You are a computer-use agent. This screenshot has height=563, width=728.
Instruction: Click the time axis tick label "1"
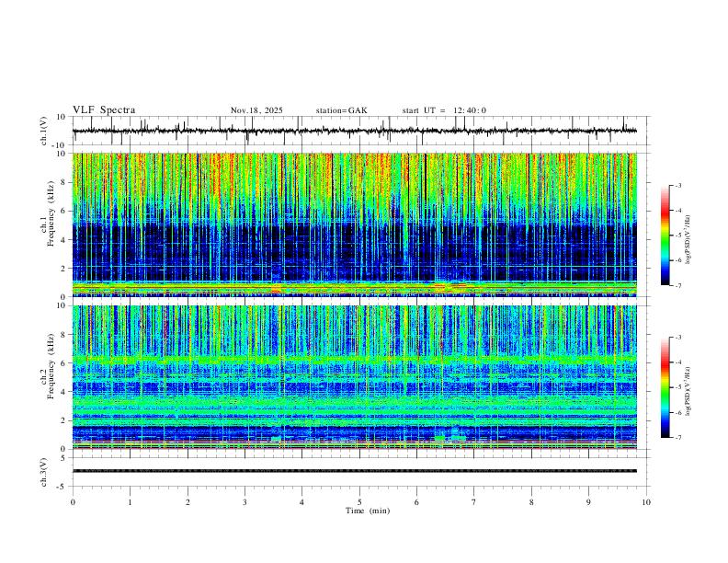click(x=130, y=502)
